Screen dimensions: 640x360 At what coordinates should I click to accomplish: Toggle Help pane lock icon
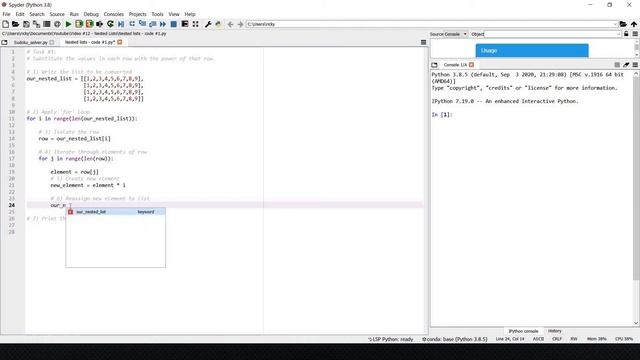click(626, 34)
